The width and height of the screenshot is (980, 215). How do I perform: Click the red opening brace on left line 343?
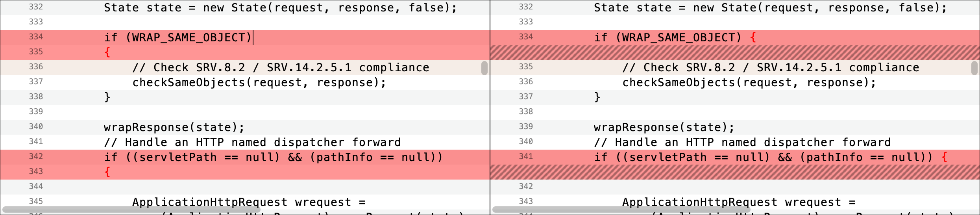click(x=107, y=172)
